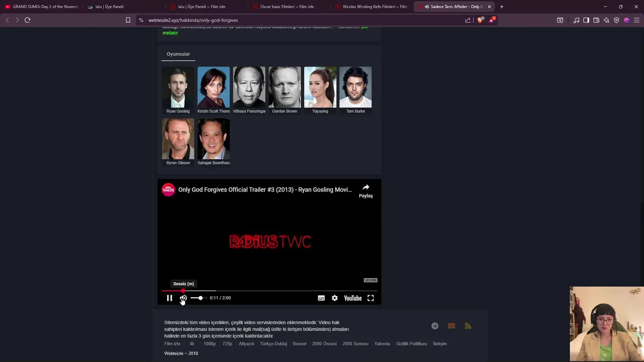Click the Subscribe watermark in video
Image resolution: width=644 pixels, height=362 pixels.
coord(370,280)
